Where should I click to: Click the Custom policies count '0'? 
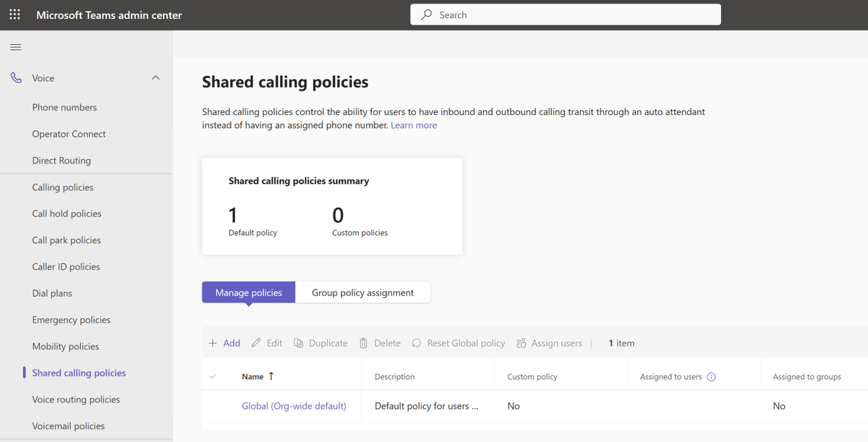(x=338, y=215)
